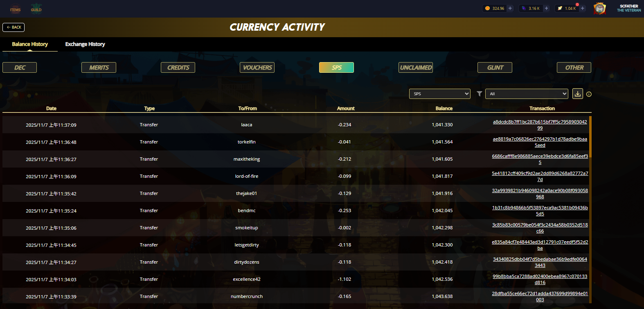Image resolution: width=644 pixels, height=309 pixels.
Task: Switch to the Balance History tab
Action: point(30,44)
